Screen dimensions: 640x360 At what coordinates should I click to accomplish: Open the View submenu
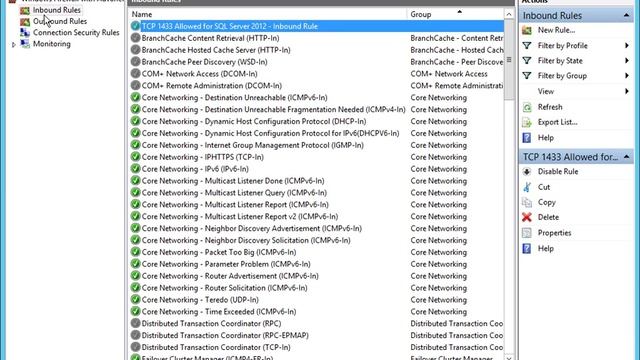[546, 91]
